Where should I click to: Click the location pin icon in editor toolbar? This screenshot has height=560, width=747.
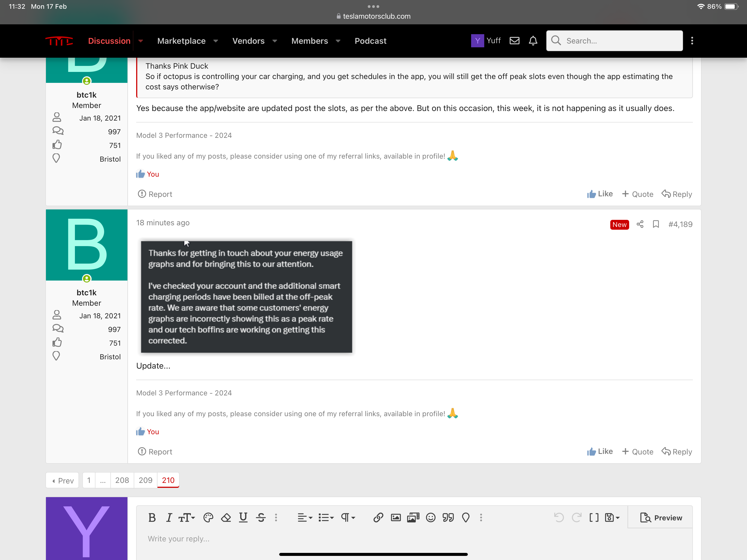point(466,517)
